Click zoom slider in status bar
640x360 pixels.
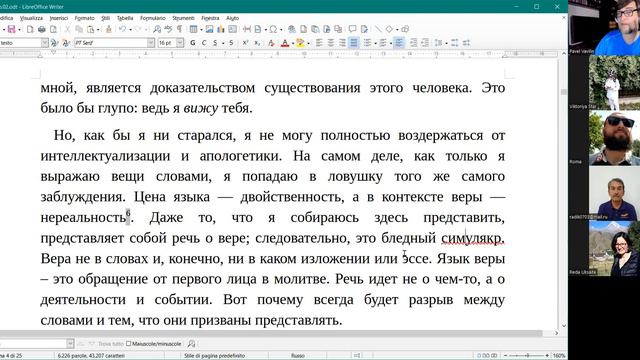pos(527,356)
